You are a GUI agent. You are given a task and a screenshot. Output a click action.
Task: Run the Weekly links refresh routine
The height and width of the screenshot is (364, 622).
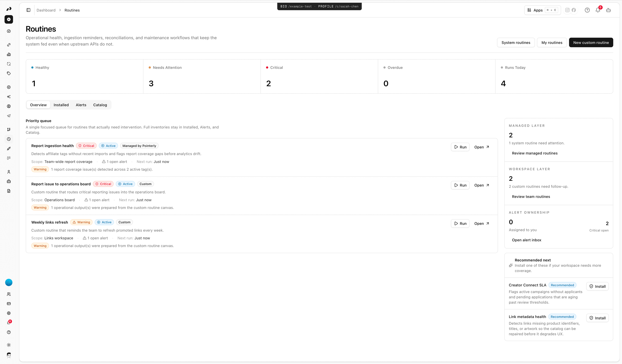click(x=460, y=224)
